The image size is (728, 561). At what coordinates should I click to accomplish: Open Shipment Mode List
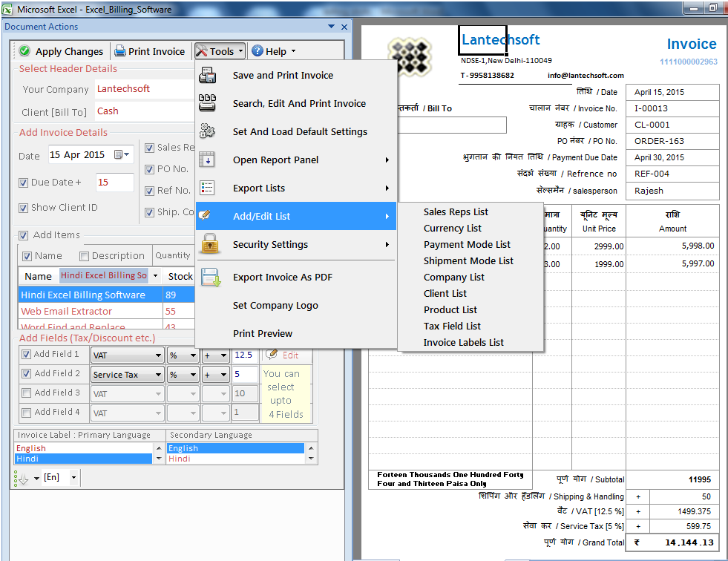click(x=470, y=260)
